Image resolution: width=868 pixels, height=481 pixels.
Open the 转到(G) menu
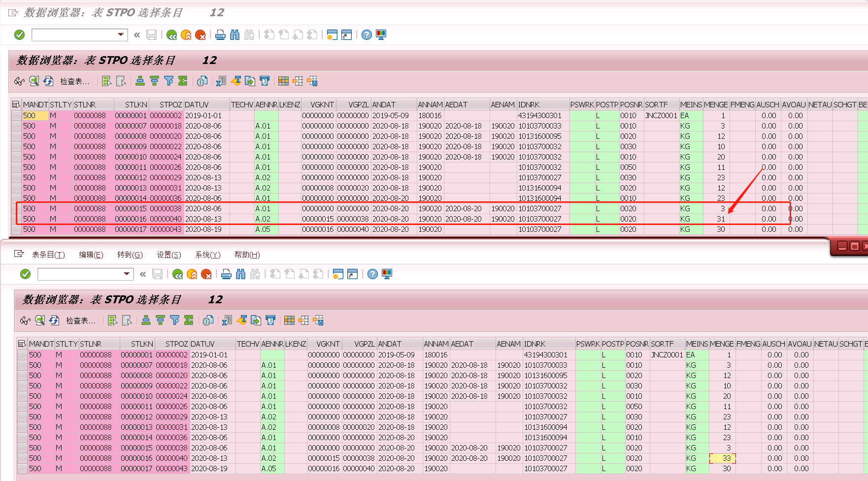tap(130, 255)
